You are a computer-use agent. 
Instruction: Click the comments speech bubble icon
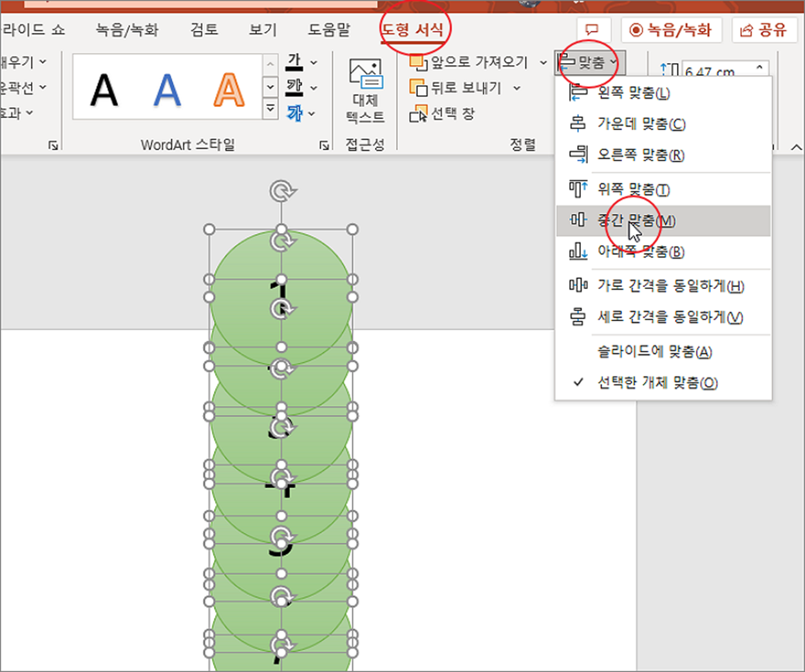pos(592,30)
